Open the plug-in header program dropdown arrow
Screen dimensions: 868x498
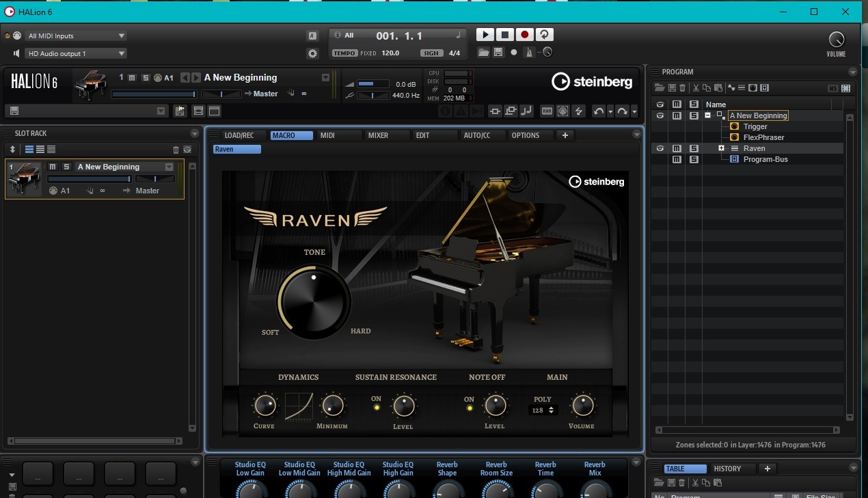tap(326, 78)
